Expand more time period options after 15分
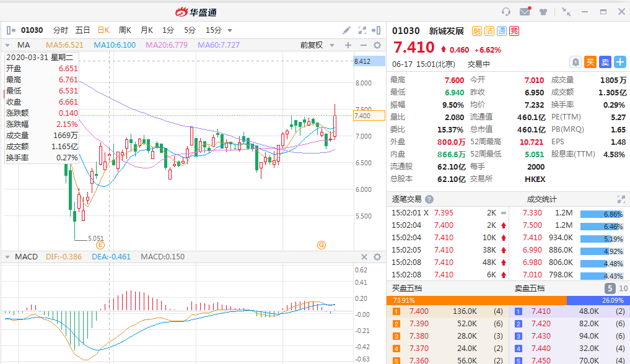Viewport: 630px width, 364px height. pos(230,30)
